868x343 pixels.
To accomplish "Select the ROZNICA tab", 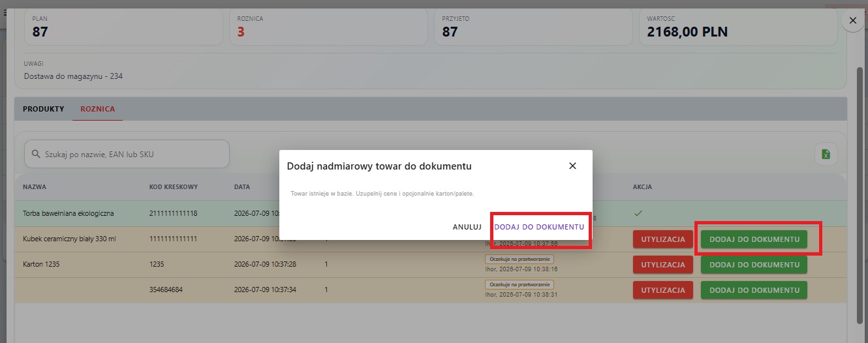I will point(98,109).
